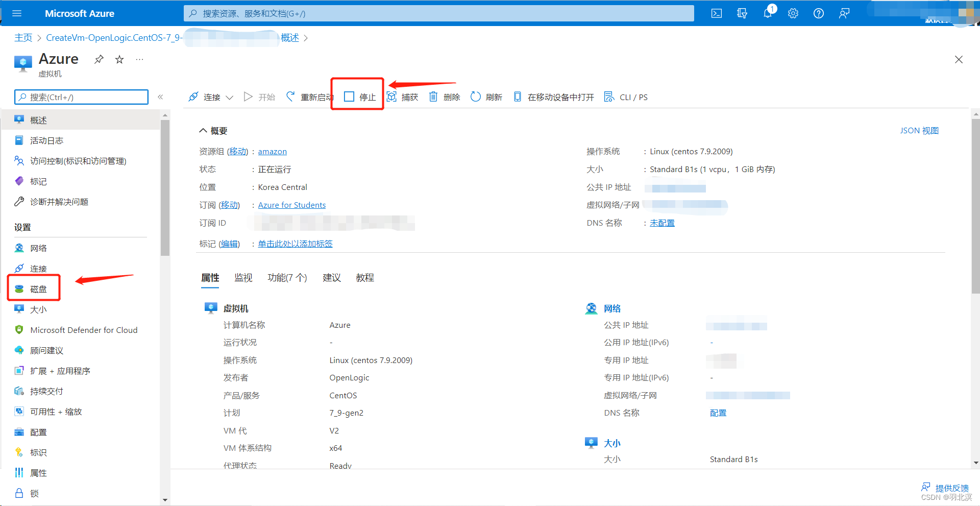The height and width of the screenshot is (506, 980).
Task: Open JSON view link
Action: click(x=919, y=131)
